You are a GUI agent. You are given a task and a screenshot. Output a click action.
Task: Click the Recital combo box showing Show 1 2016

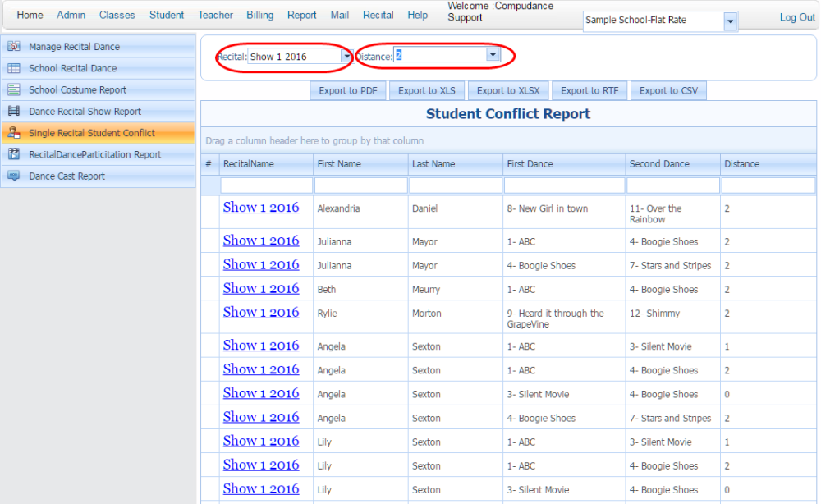coord(294,57)
